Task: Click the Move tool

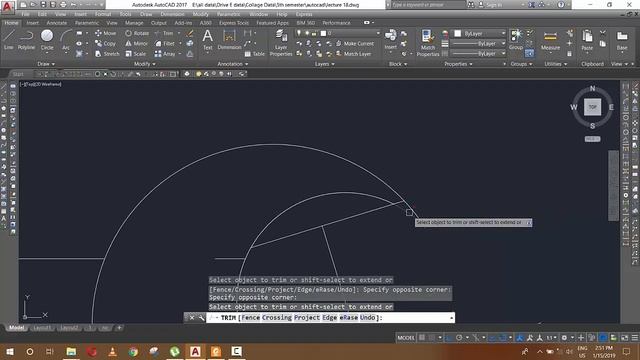Action: pos(106,33)
